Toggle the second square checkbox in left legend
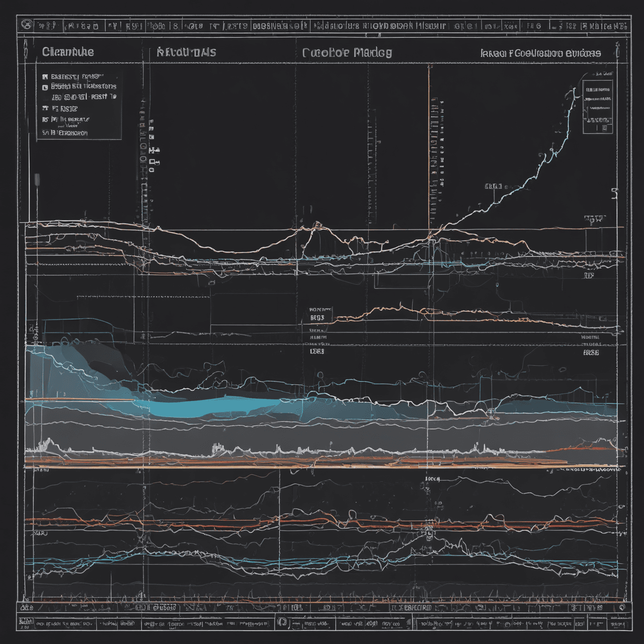 45,87
